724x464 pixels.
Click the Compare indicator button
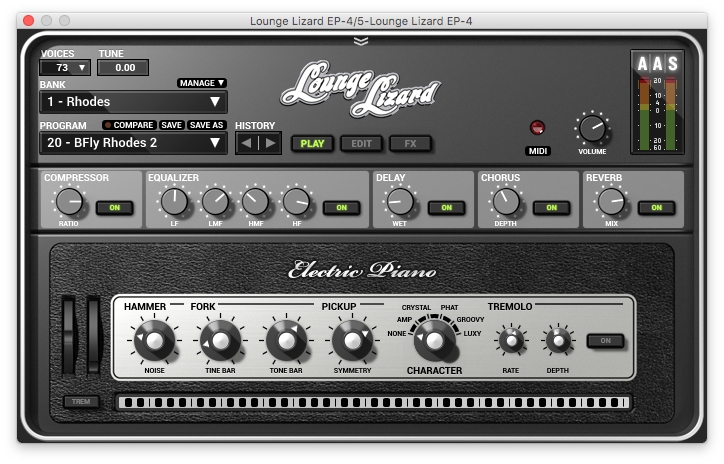point(129,125)
